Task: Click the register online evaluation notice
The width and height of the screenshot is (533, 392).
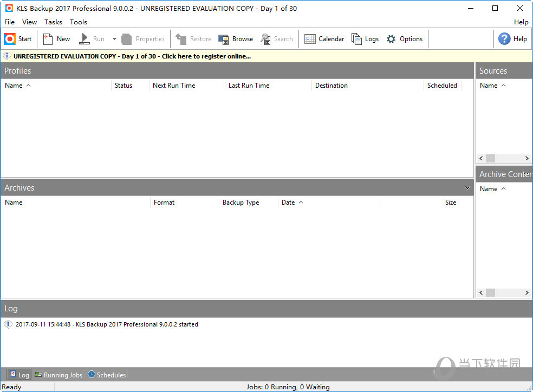Action: point(132,56)
